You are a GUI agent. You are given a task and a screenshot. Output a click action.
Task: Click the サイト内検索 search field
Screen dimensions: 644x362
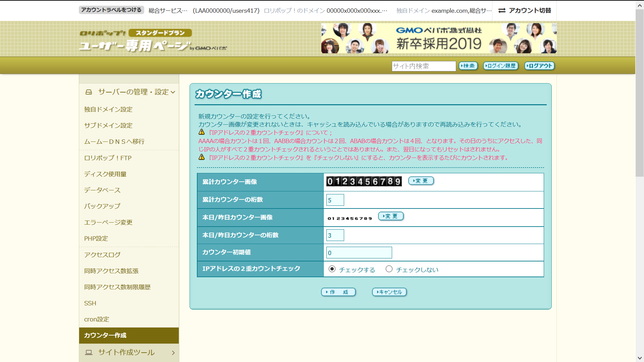[424, 66]
